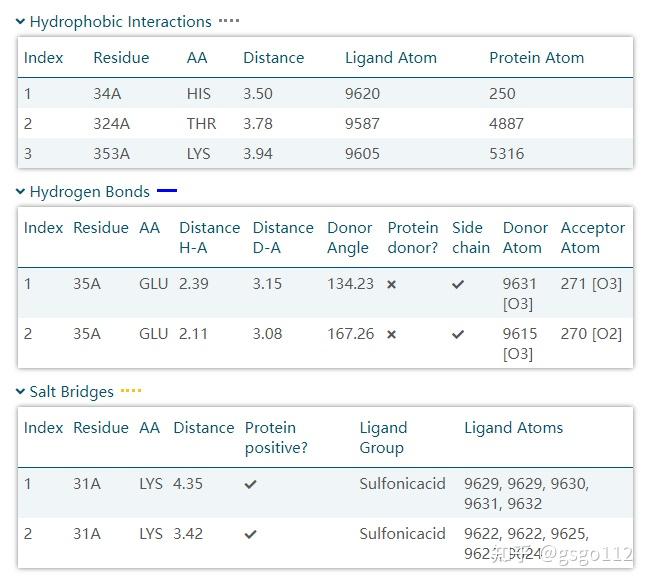Viewport: 650px width, 584px height.
Task: Click protein positive checkmark for salt bridge 2
Action: click(251, 534)
